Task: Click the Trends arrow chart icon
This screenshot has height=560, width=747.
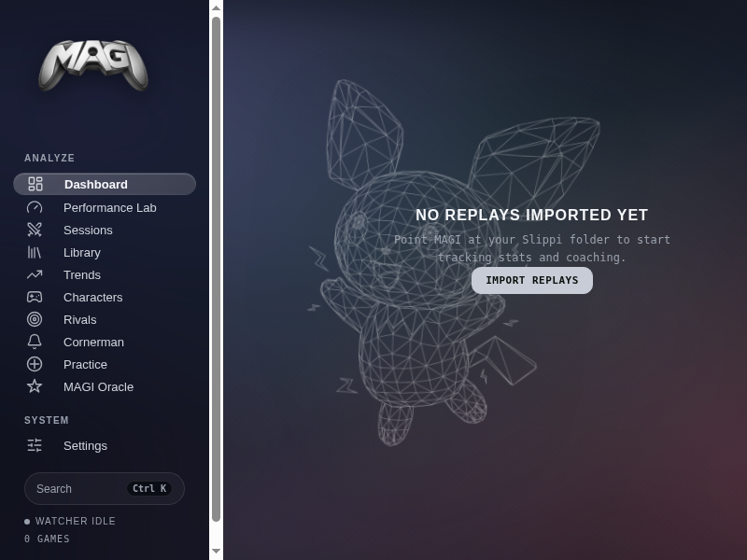Action: (35, 274)
